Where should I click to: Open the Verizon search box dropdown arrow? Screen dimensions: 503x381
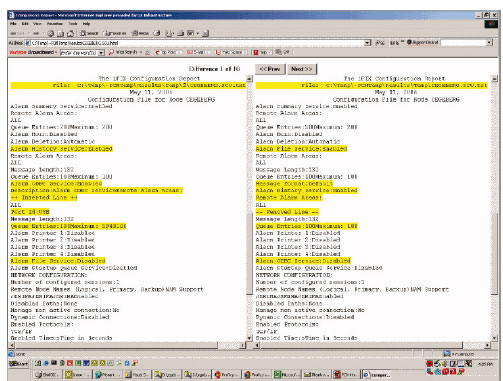(x=101, y=53)
